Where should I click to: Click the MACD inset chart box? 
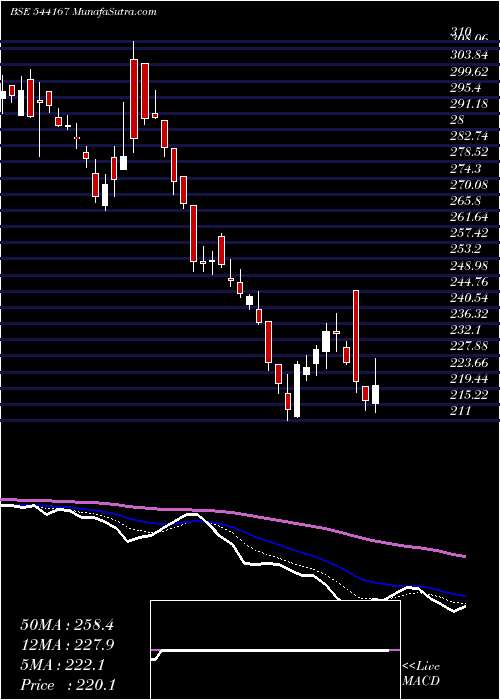tap(276, 650)
